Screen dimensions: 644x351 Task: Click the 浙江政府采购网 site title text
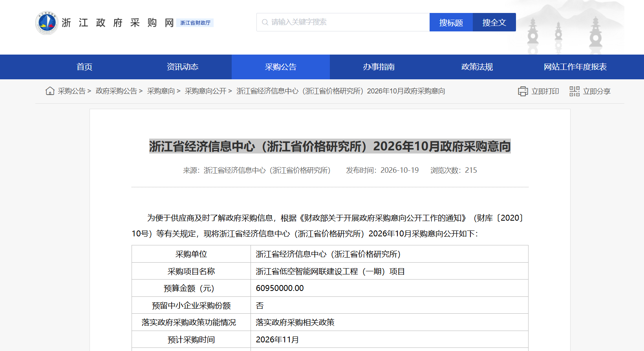tap(118, 23)
